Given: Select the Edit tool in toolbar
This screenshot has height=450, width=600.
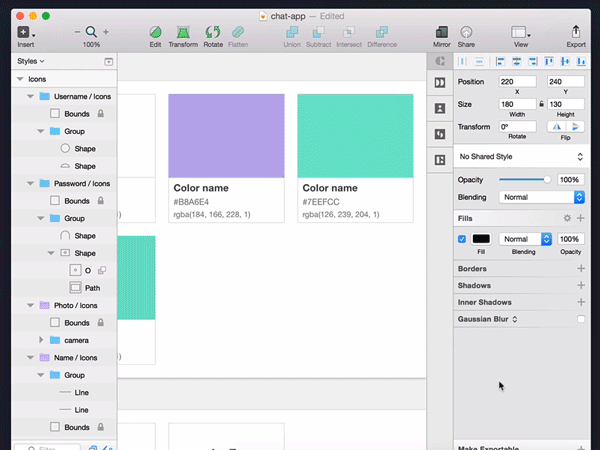Looking at the screenshot, I should pyautogui.click(x=155, y=33).
